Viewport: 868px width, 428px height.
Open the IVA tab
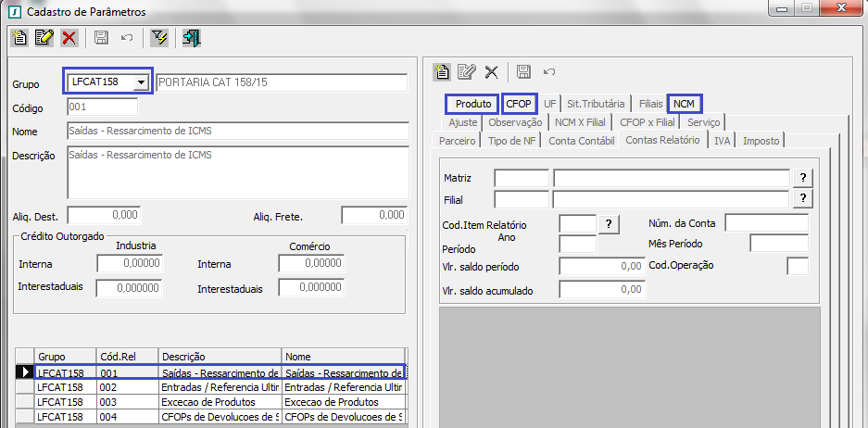722,141
